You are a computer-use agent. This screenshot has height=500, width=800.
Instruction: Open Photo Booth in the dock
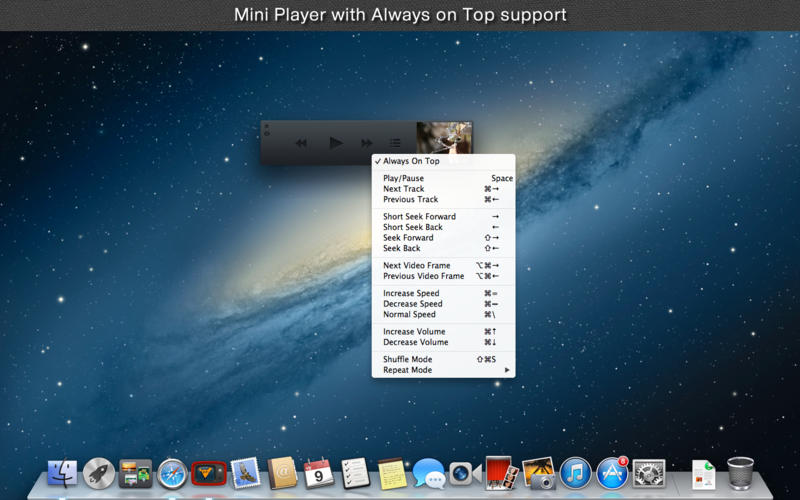502,473
